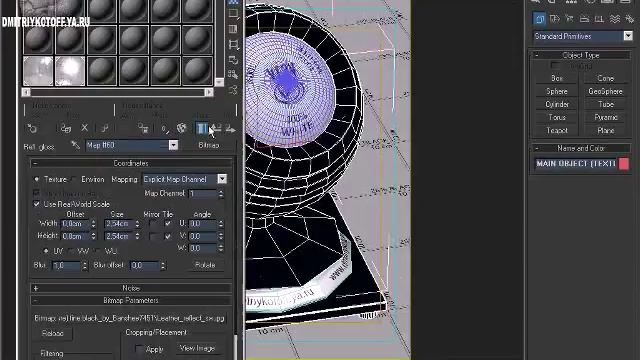Select the Texture radio button

(x=37, y=179)
